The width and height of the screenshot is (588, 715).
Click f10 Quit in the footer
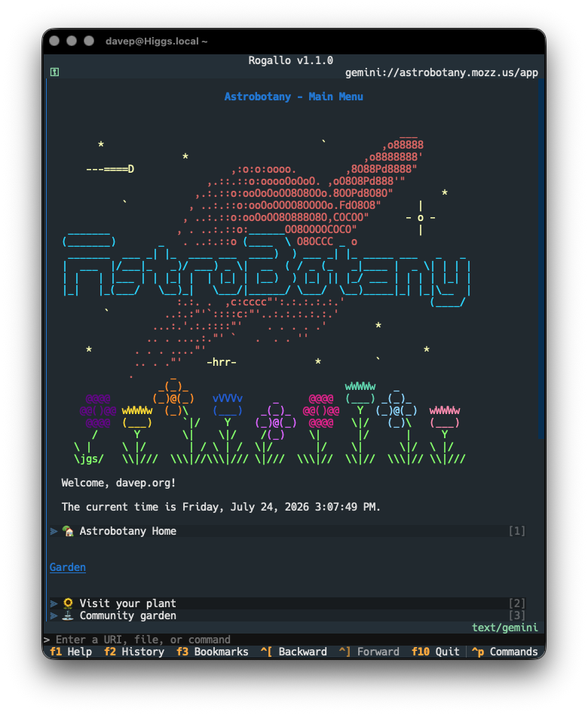pyautogui.click(x=436, y=652)
